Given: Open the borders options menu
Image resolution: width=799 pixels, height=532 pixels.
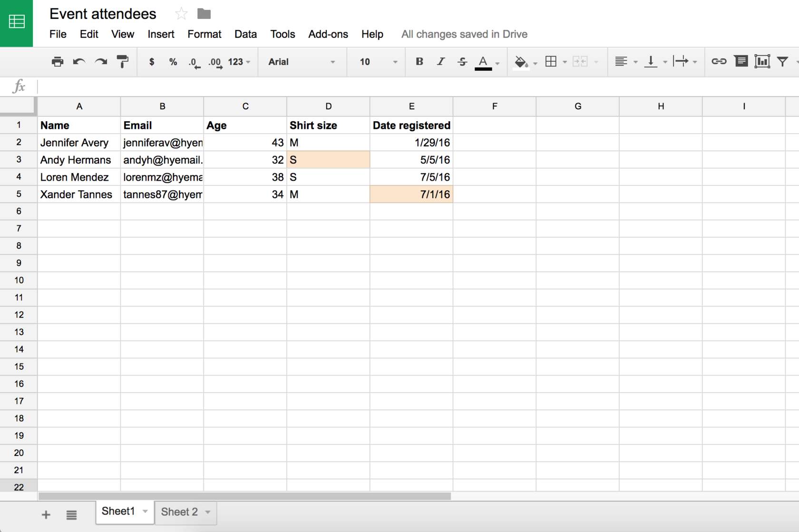Looking at the screenshot, I should point(564,61).
